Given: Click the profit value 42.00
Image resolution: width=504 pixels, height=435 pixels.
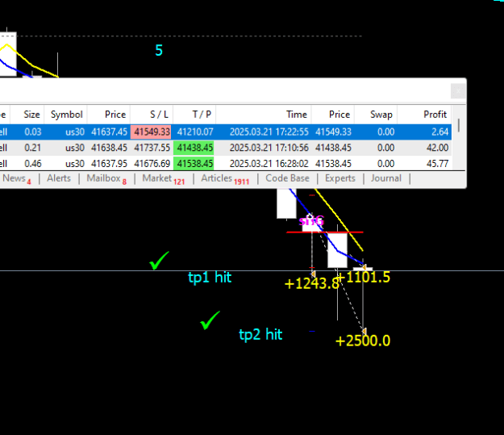Looking at the screenshot, I should (437, 148).
